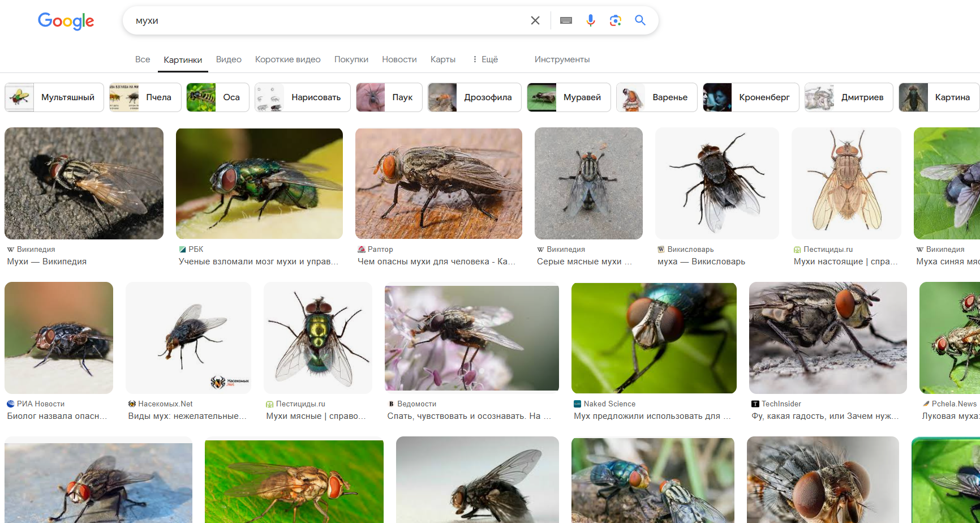Click the РБК source favicon
This screenshot has height=523, width=980.
(182, 249)
